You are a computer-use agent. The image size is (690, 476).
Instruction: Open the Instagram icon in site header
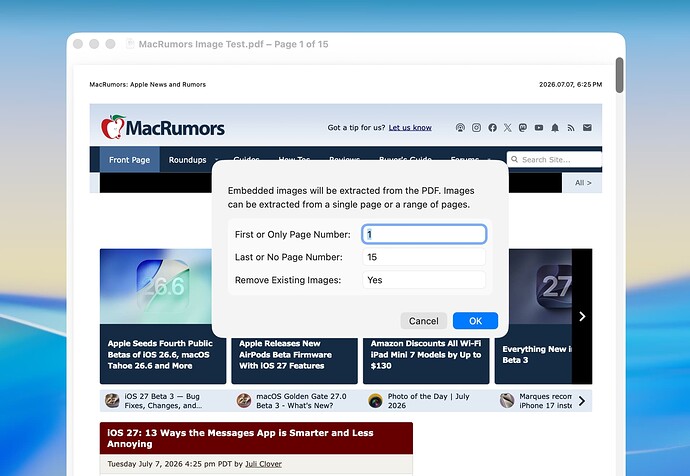[476, 128]
